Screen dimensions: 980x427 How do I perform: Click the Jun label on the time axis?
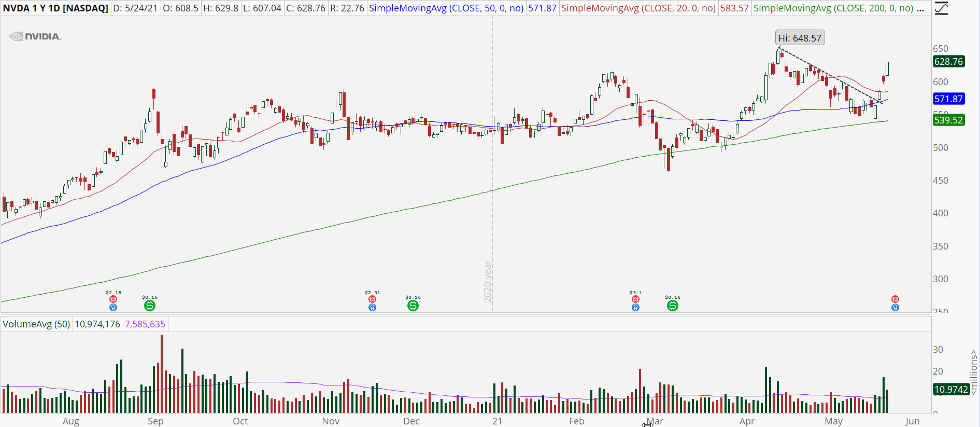(913, 421)
